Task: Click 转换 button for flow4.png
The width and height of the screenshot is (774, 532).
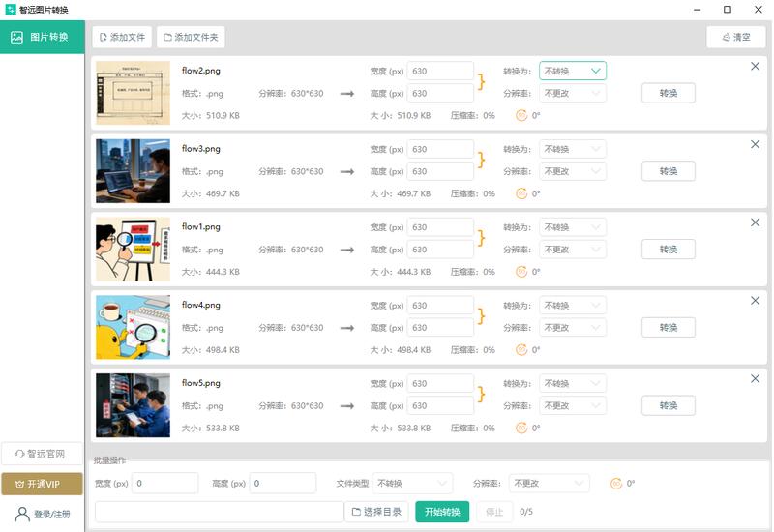Action: (x=669, y=328)
